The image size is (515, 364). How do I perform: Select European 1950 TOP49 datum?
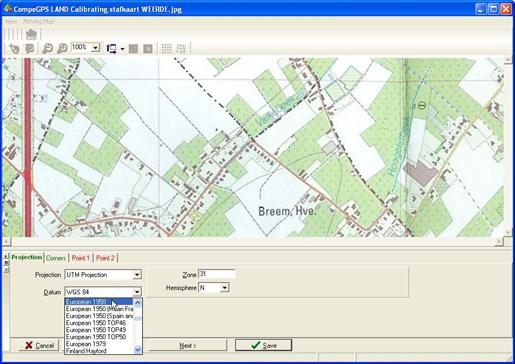pos(99,330)
